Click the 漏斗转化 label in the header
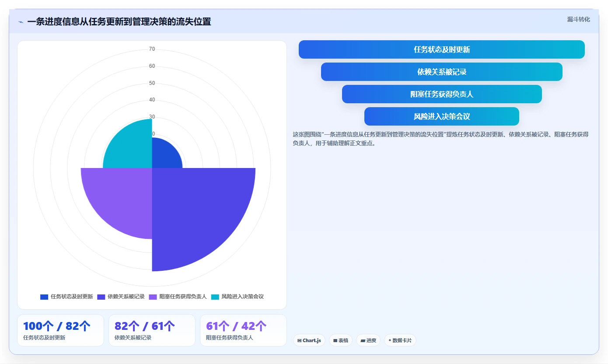The width and height of the screenshot is (608, 364). tap(578, 19)
